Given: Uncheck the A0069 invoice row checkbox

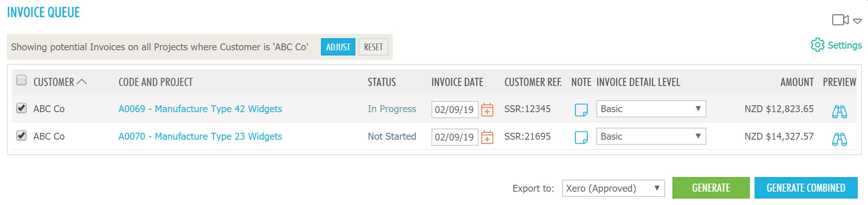Looking at the screenshot, I should point(21,108).
